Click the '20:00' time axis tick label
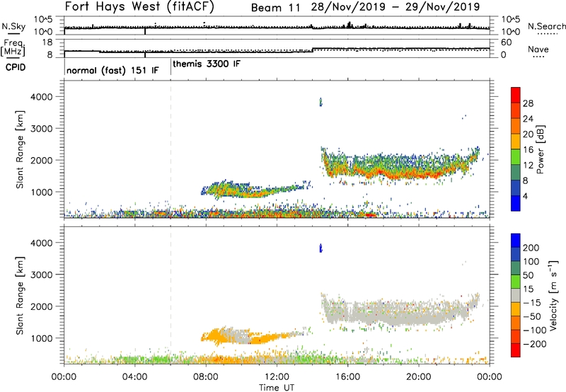 (419, 377)
